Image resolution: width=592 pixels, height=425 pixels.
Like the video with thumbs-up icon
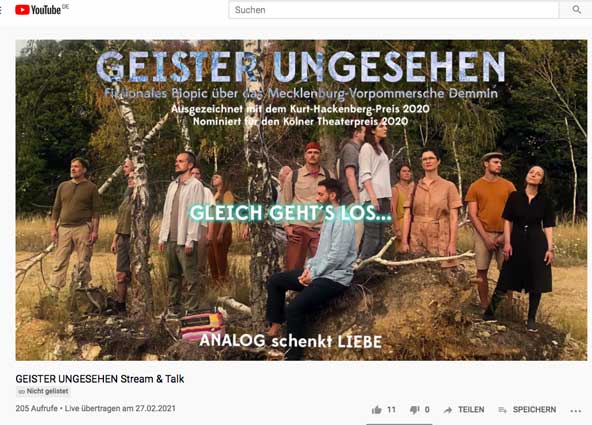tap(376, 410)
